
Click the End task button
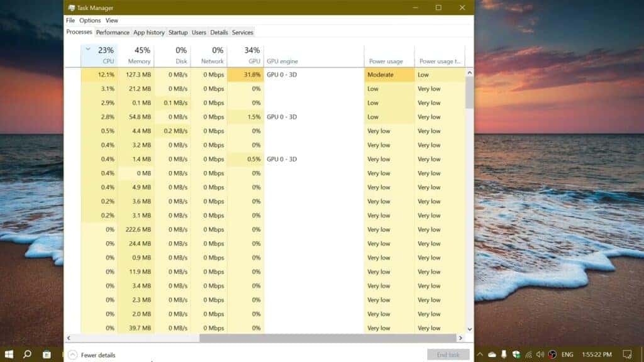pyautogui.click(x=448, y=354)
